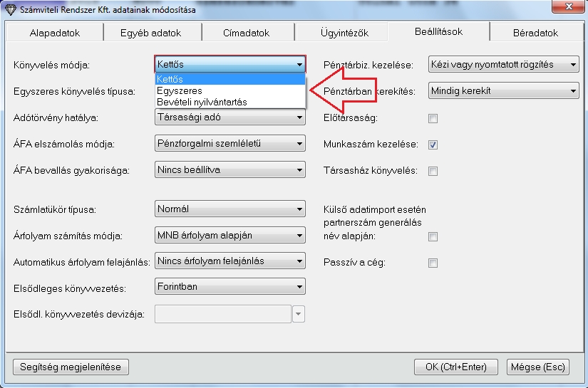The image size is (588, 388).
Task: Select Bevételi nyilvántartás option in list
Action: click(x=202, y=102)
